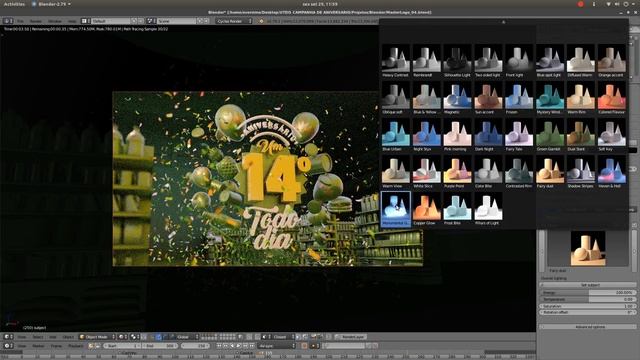
Task: Select the Front light preset
Action: (519, 60)
